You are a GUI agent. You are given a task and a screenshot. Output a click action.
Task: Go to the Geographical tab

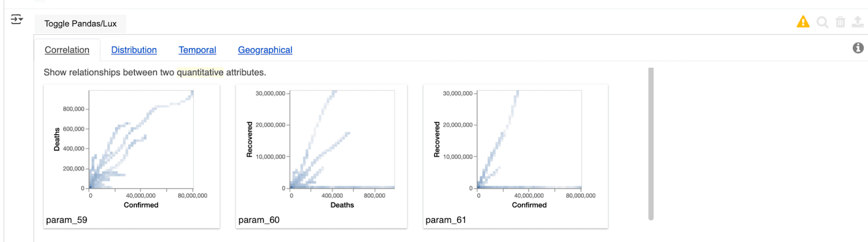point(265,50)
